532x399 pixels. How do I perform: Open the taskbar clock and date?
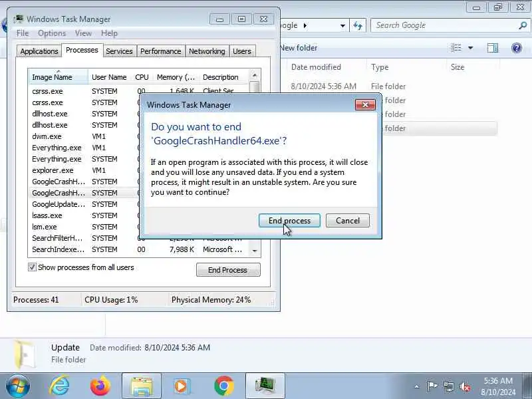click(498, 386)
